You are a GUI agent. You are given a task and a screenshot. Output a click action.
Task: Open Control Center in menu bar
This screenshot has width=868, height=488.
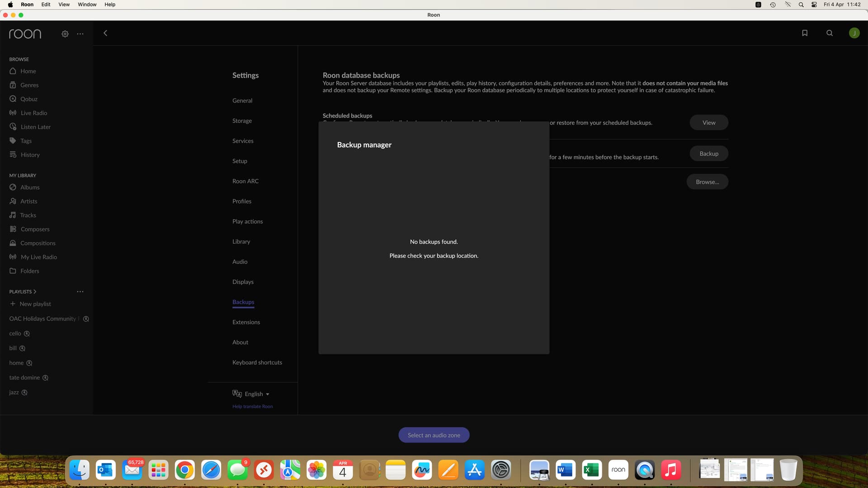click(814, 5)
